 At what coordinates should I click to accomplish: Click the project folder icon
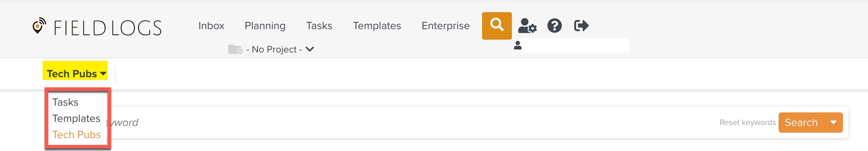235,49
